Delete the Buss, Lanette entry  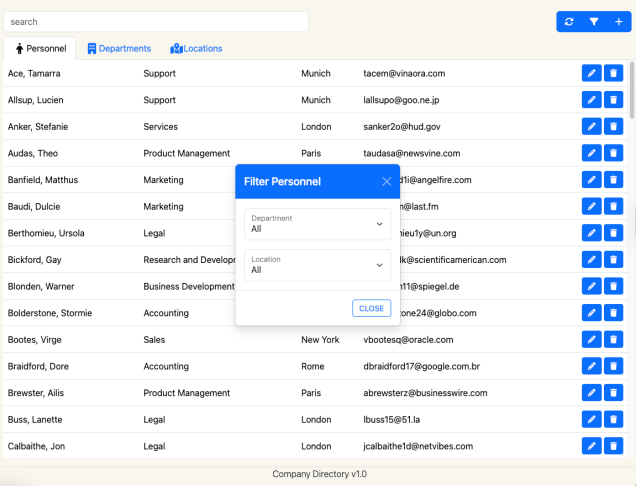pos(613,419)
